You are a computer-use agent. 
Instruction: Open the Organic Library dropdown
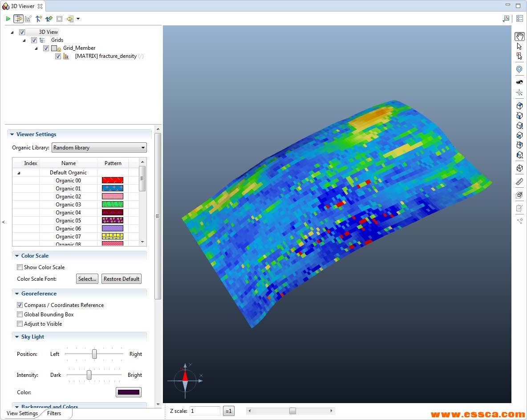(99, 148)
